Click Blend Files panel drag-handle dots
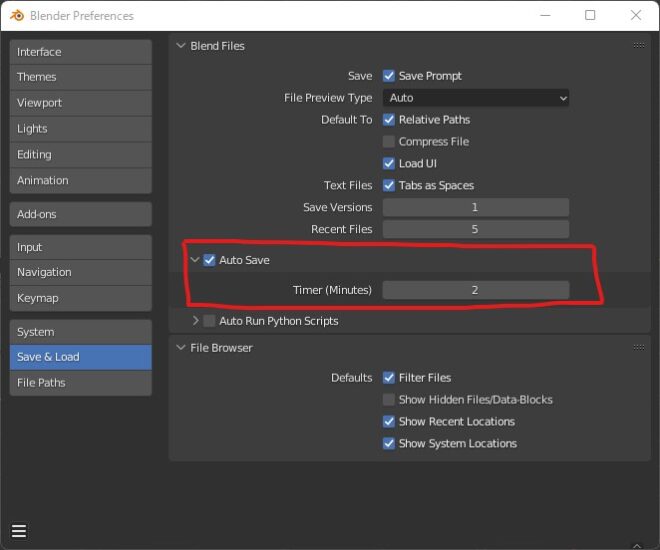Viewport: 660px width, 550px height. point(639,46)
